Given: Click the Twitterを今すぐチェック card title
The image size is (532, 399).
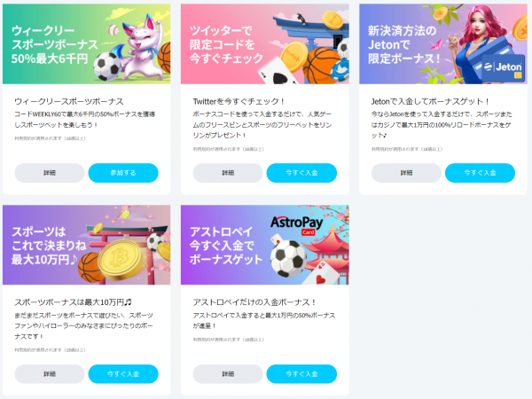Looking at the screenshot, I should click(x=239, y=101).
